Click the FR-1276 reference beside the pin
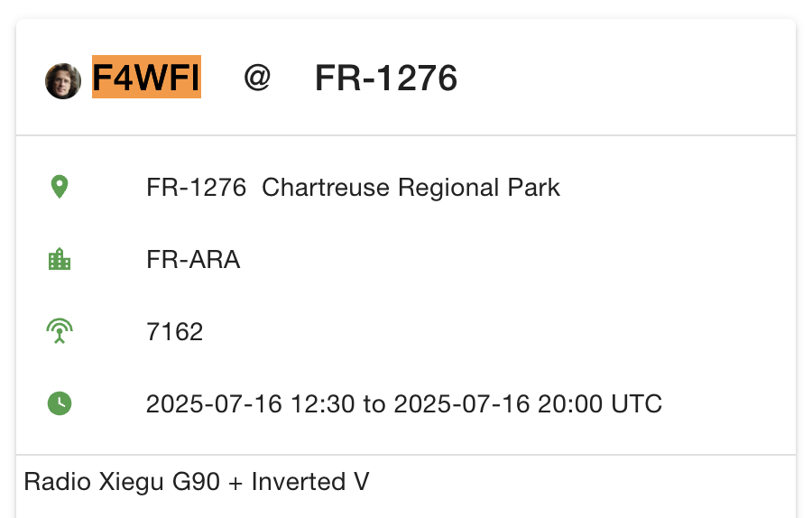The image size is (812, 518). [196, 188]
